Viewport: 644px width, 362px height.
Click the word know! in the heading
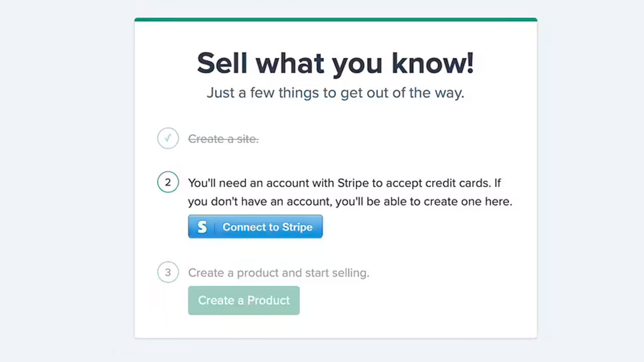click(x=433, y=63)
